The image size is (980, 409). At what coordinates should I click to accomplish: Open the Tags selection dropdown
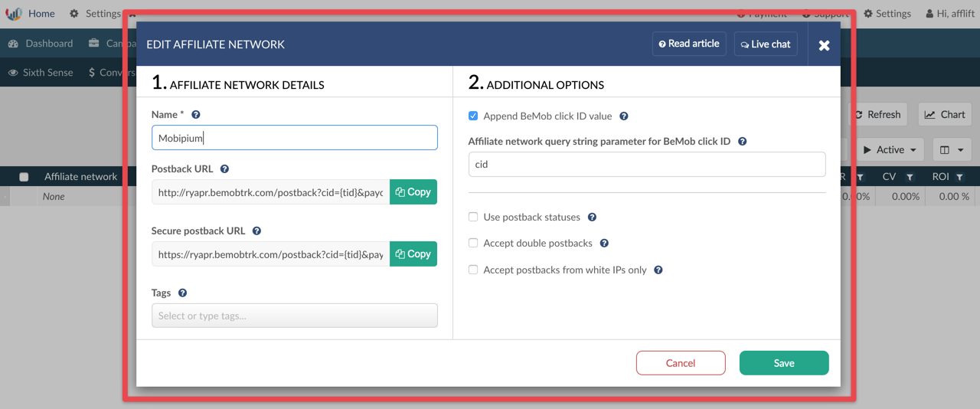(x=294, y=316)
